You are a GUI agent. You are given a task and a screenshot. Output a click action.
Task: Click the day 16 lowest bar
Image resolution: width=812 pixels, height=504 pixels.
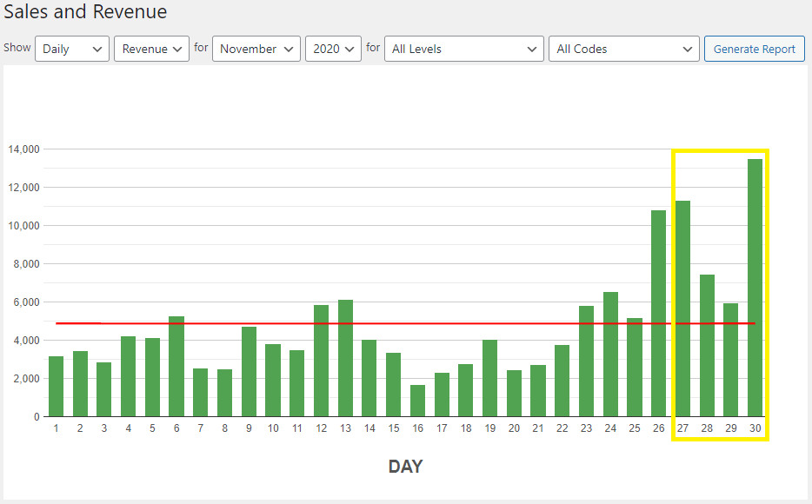[x=417, y=401]
